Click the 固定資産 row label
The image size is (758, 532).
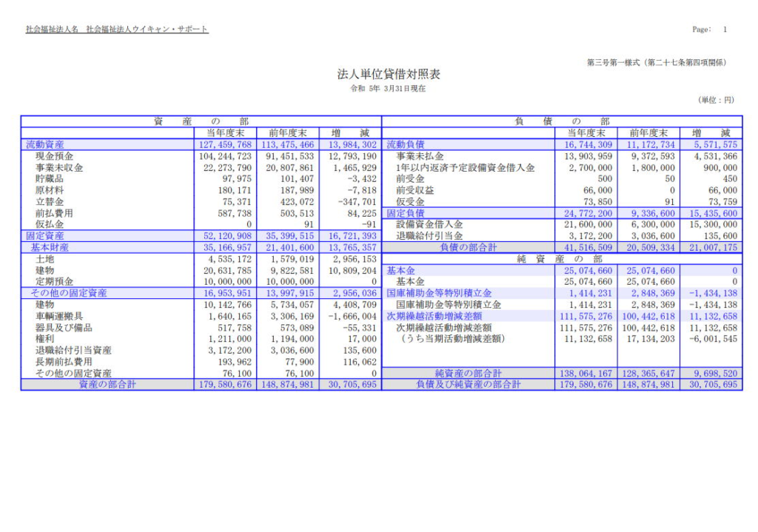pos(45,236)
